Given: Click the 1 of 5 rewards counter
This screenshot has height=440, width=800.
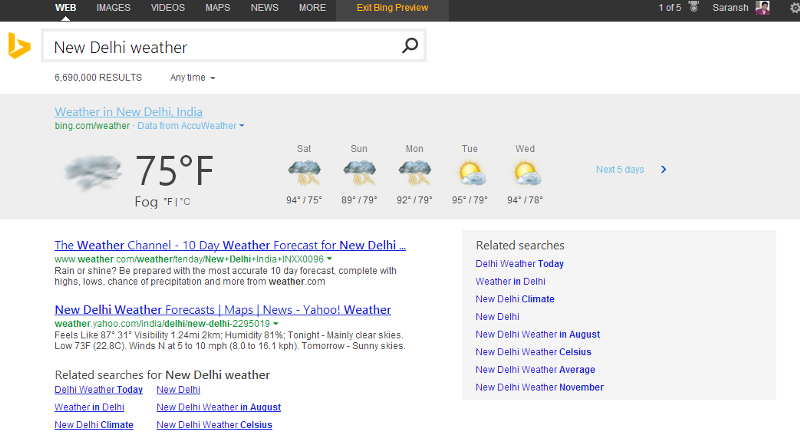Looking at the screenshot, I should click(x=669, y=8).
